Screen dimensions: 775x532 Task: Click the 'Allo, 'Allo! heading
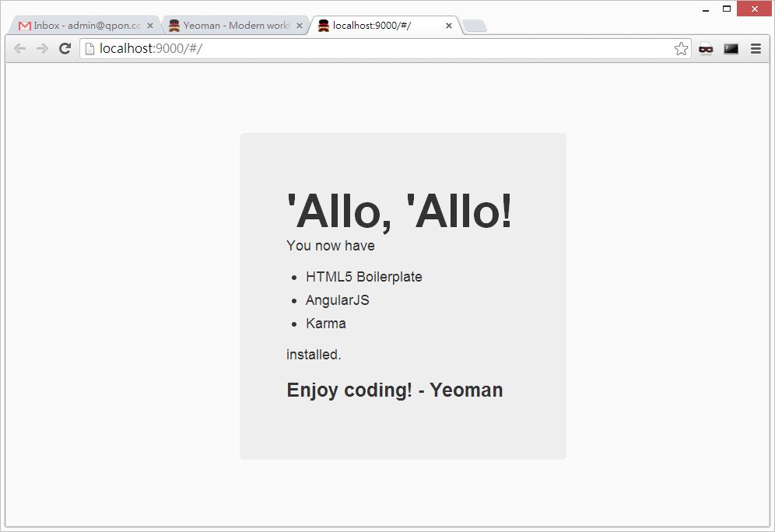pyautogui.click(x=400, y=211)
